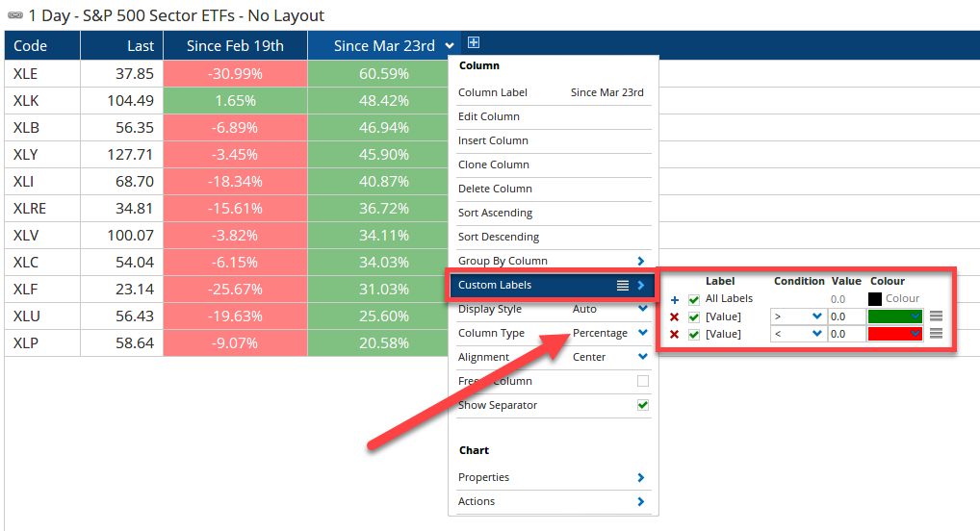Toggle checkbox for the less-than value label
980x531 pixels.
pyautogui.click(x=694, y=334)
